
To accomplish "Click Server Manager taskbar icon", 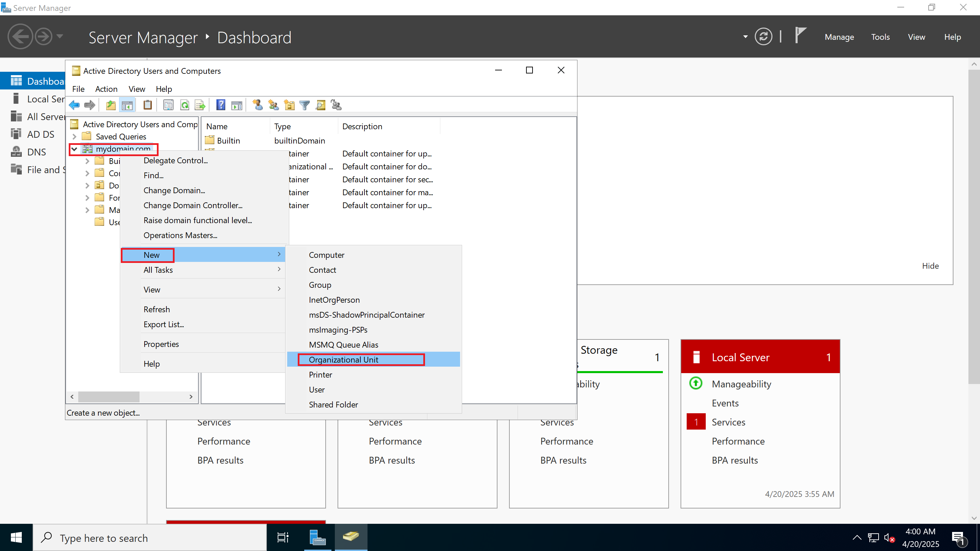I will click(x=318, y=538).
